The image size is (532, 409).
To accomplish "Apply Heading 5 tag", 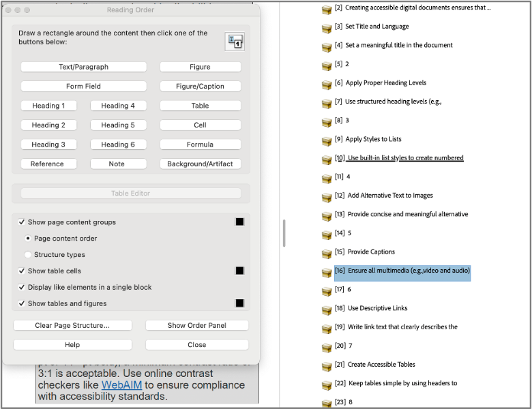I will [x=118, y=125].
